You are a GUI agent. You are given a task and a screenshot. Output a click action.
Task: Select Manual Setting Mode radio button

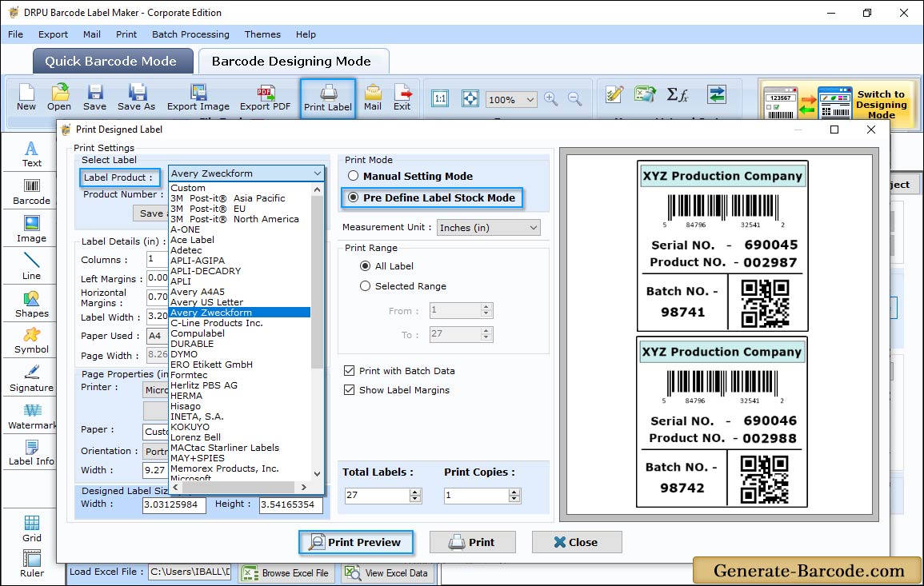(353, 176)
